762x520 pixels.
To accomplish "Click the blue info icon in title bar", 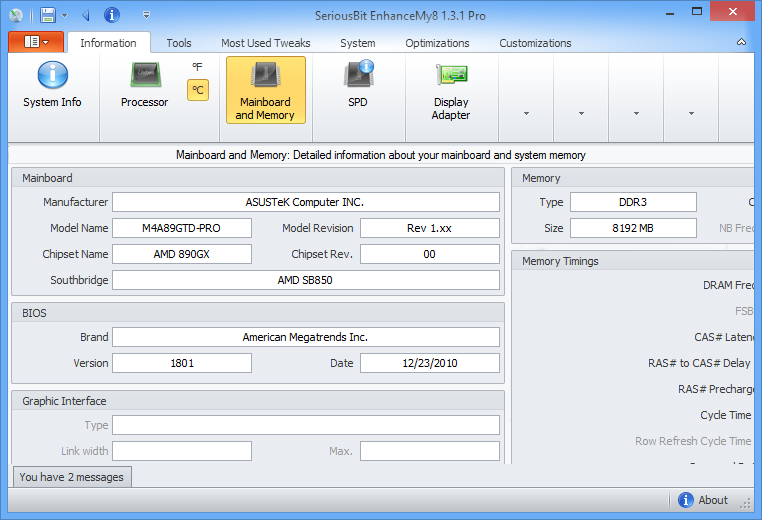I will (112, 16).
